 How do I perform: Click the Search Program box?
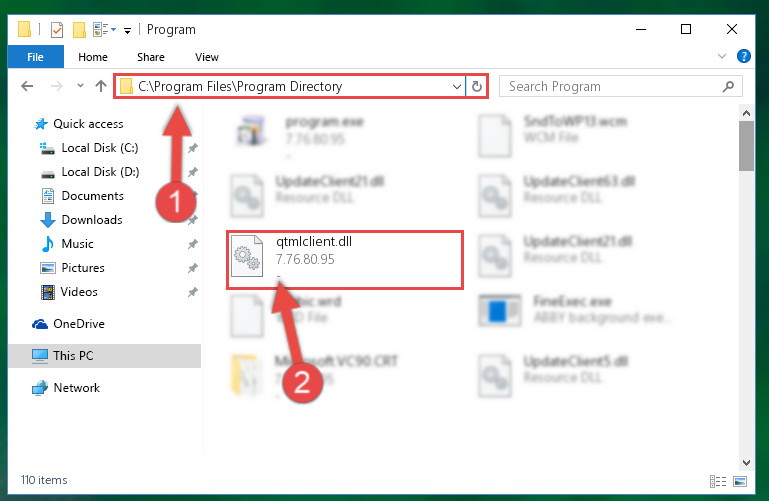point(620,87)
